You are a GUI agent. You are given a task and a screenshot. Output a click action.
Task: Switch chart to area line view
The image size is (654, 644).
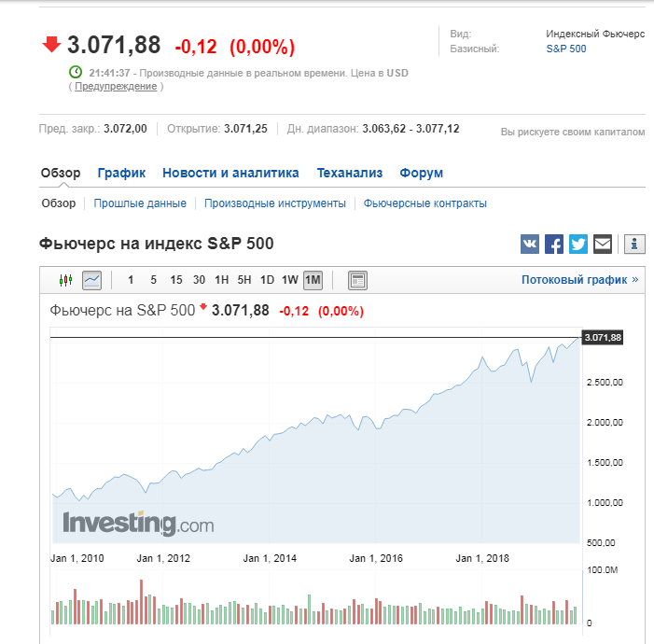[91, 279]
